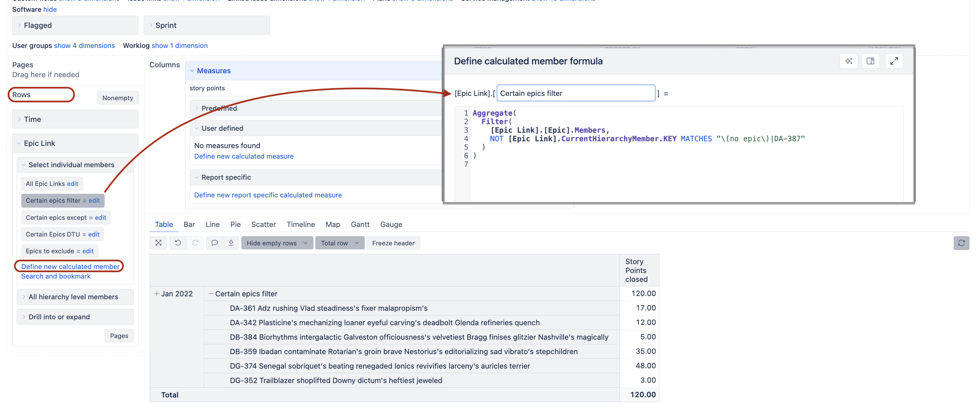Collapse the Measures panel
Screen dimensions: 980x408
192,71
